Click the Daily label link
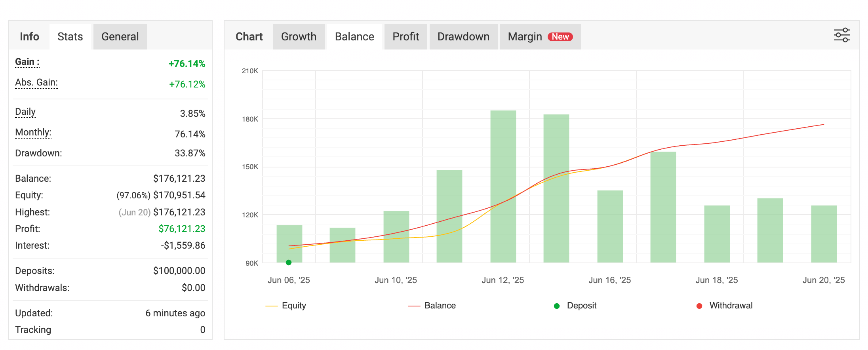This screenshot has height=350, width=868. coord(25,112)
